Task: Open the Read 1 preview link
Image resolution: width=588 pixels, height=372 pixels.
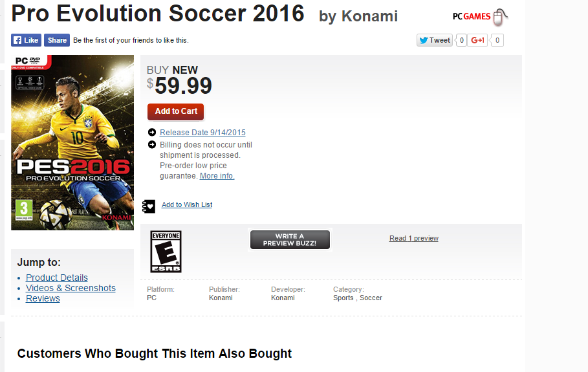Action: (x=414, y=239)
